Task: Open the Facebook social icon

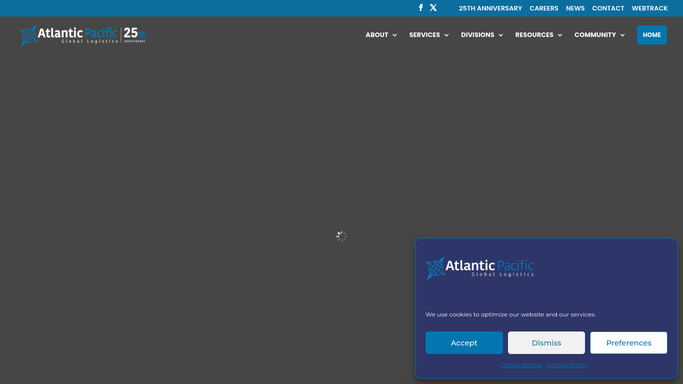Action: (420, 8)
